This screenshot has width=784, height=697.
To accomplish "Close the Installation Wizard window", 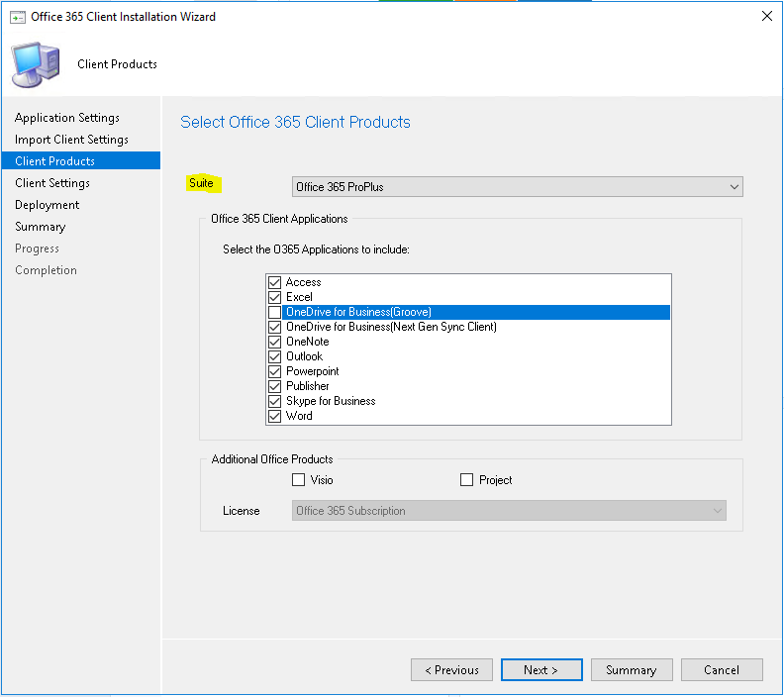I will click(766, 16).
